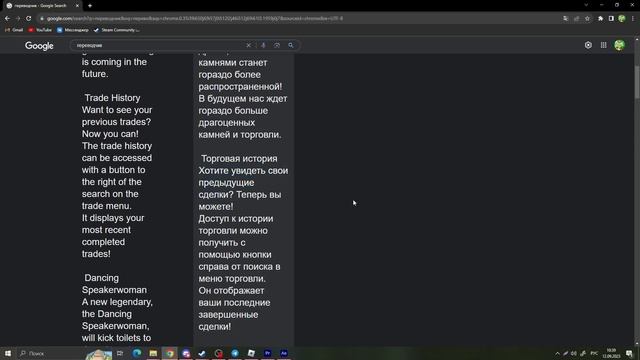Click the translate page icon in address bar
The width and height of the screenshot is (640, 360).
coord(565,18)
